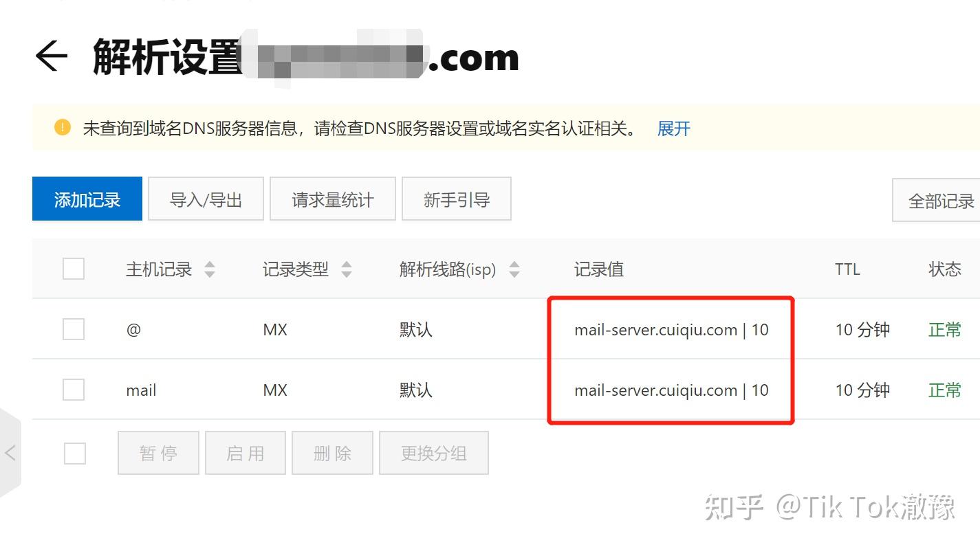
Task: Click the 删除 batch button
Action: (332, 453)
